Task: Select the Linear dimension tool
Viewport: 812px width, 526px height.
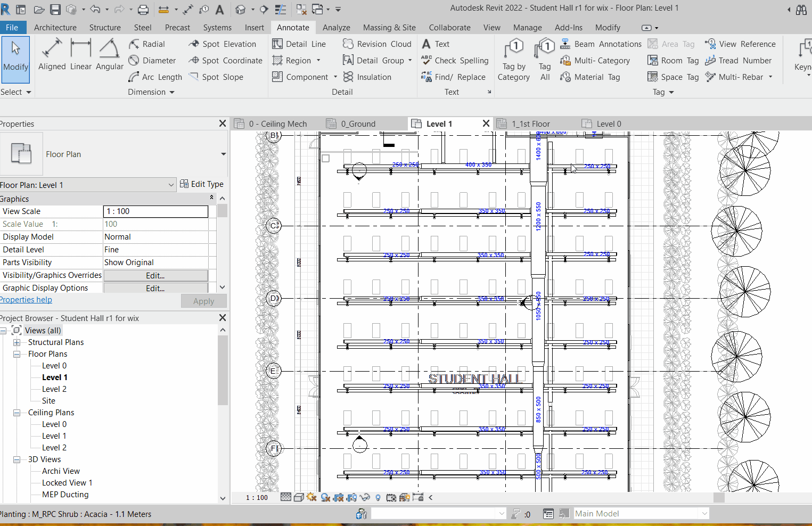Action: click(81, 54)
